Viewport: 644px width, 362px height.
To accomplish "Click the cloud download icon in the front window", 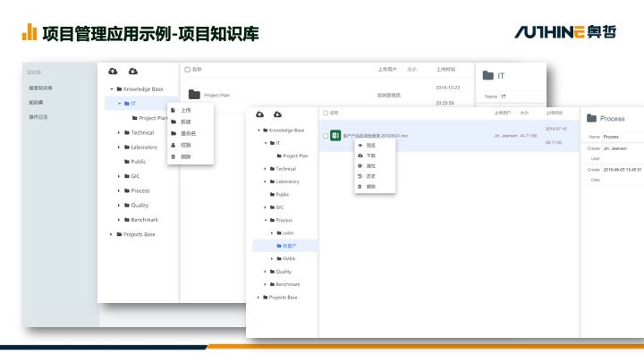I will click(278, 114).
